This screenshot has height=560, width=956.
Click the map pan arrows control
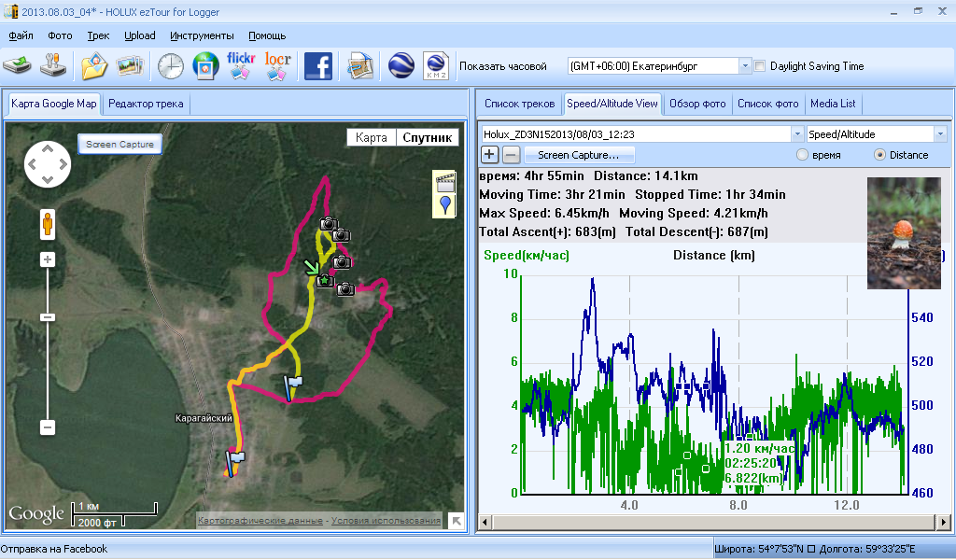point(48,164)
